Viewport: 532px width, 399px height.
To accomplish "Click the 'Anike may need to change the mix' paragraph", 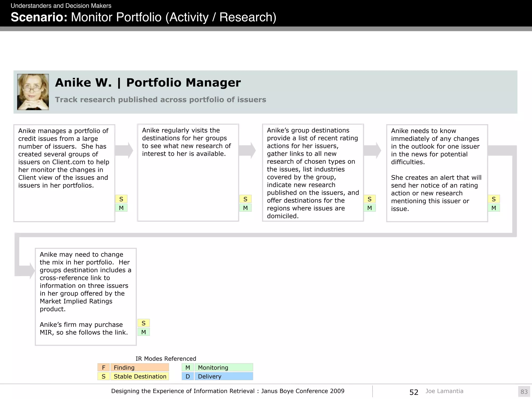I will click(x=85, y=282).
